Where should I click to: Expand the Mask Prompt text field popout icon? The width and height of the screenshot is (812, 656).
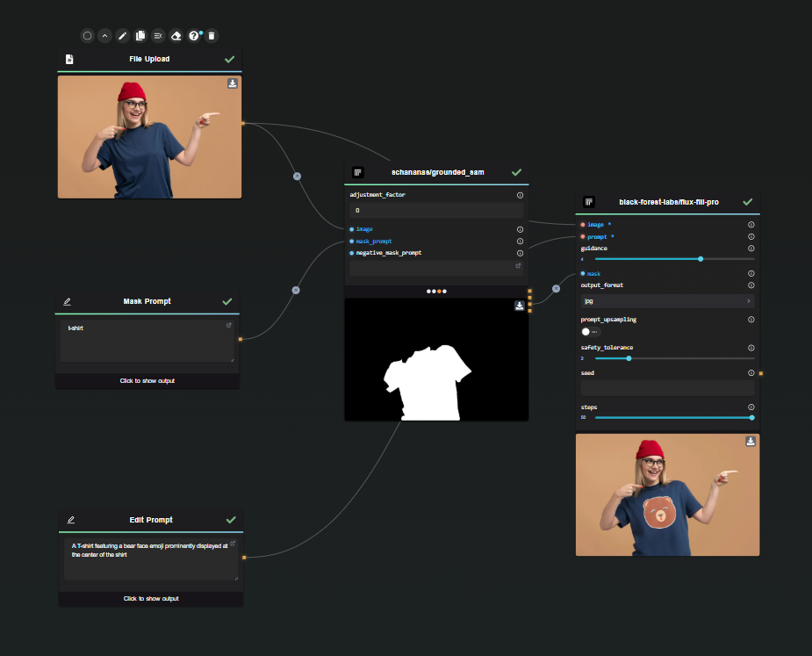tap(229, 326)
